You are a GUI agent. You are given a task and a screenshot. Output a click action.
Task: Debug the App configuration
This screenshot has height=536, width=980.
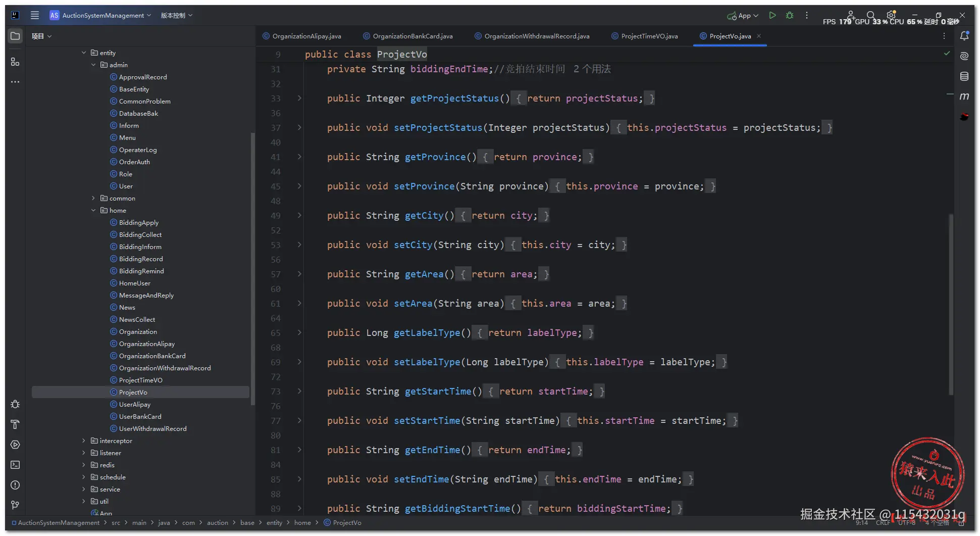pos(790,15)
